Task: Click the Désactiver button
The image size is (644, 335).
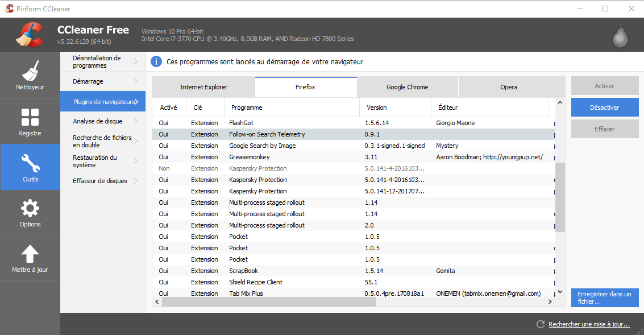Action: (x=605, y=107)
